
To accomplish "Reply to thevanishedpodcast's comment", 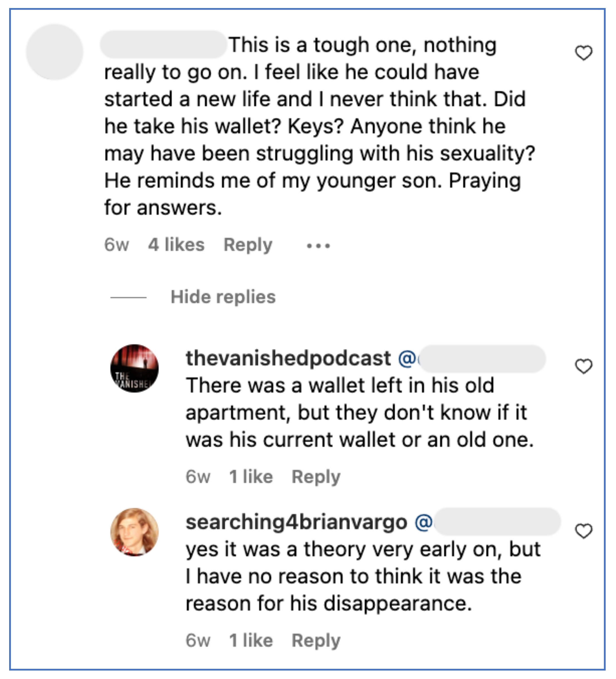I will (x=316, y=477).
